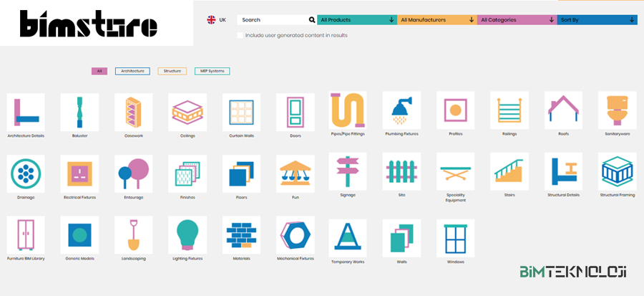The width and height of the screenshot is (644, 296).
Task: Expand the All Categories dropdown
Action: point(517,20)
